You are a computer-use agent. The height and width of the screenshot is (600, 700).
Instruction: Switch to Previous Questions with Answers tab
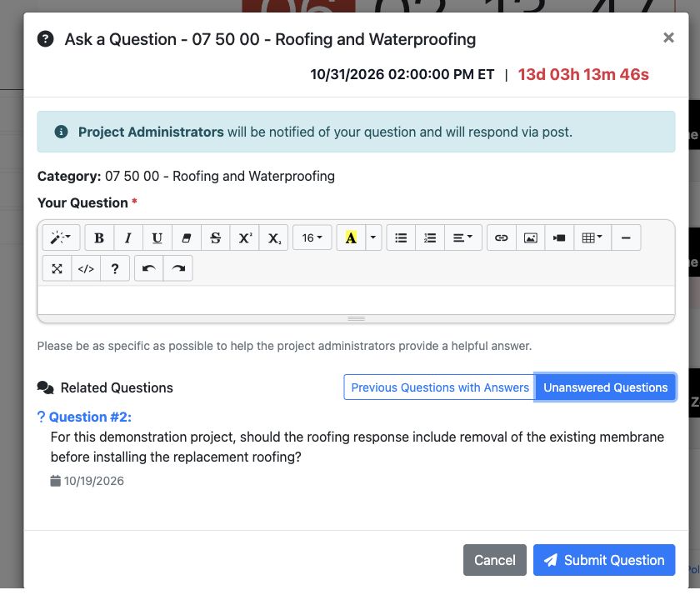[x=440, y=387]
